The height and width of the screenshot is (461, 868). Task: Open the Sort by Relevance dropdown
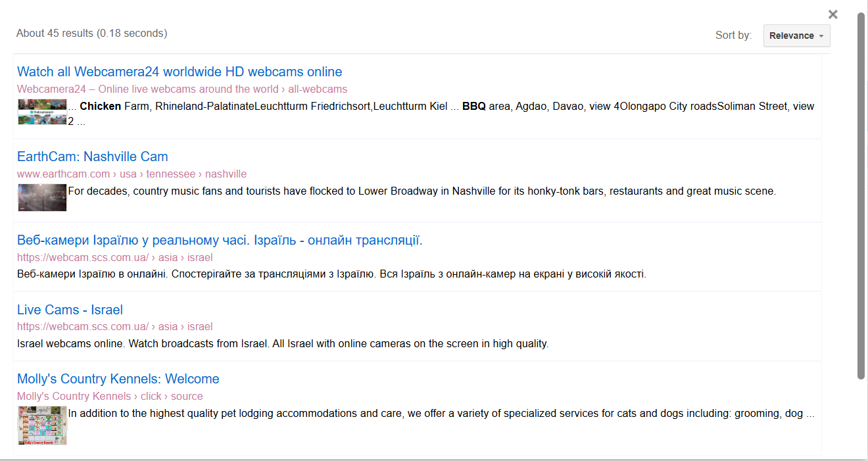tap(796, 36)
